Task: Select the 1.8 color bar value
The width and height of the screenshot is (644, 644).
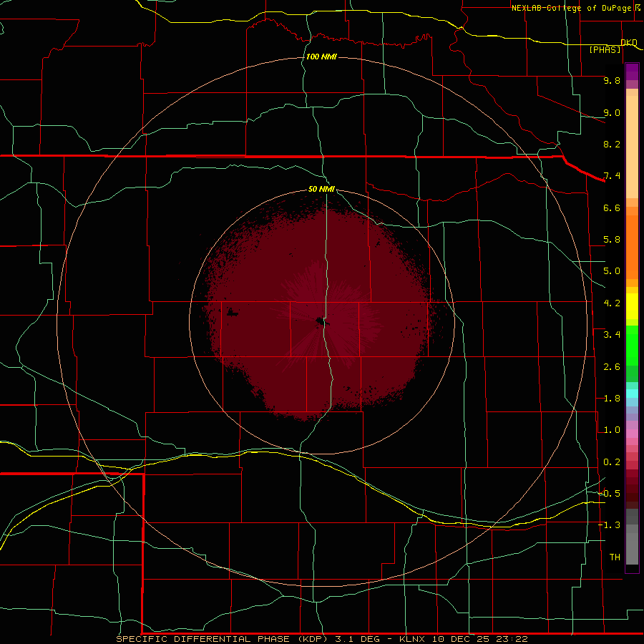Action: 612,399
